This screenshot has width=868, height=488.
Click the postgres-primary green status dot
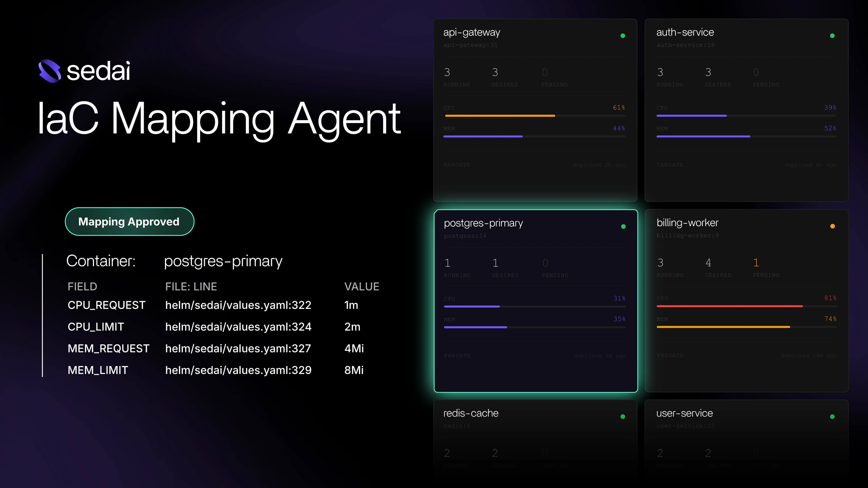(x=623, y=227)
